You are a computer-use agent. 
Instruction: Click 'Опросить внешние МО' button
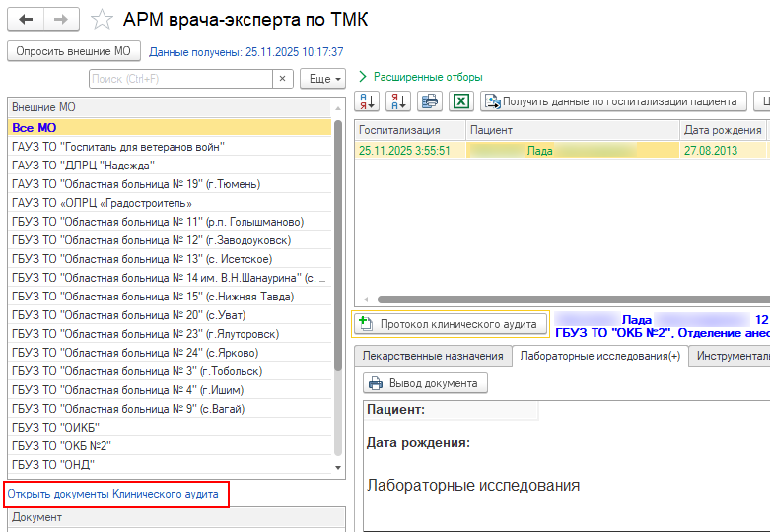[x=74, y=51]
